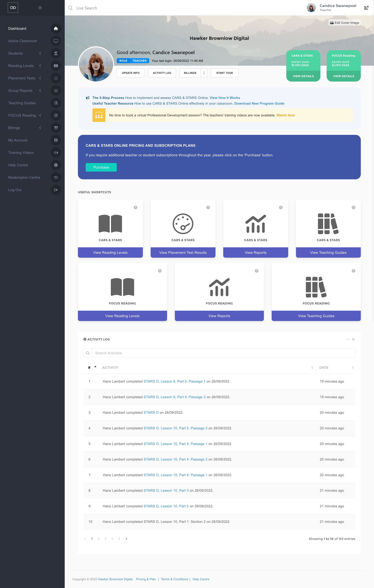Viewport: 374px width, 588px height.
Task: Sort by the Date column arrows
Action: (353, 367)
